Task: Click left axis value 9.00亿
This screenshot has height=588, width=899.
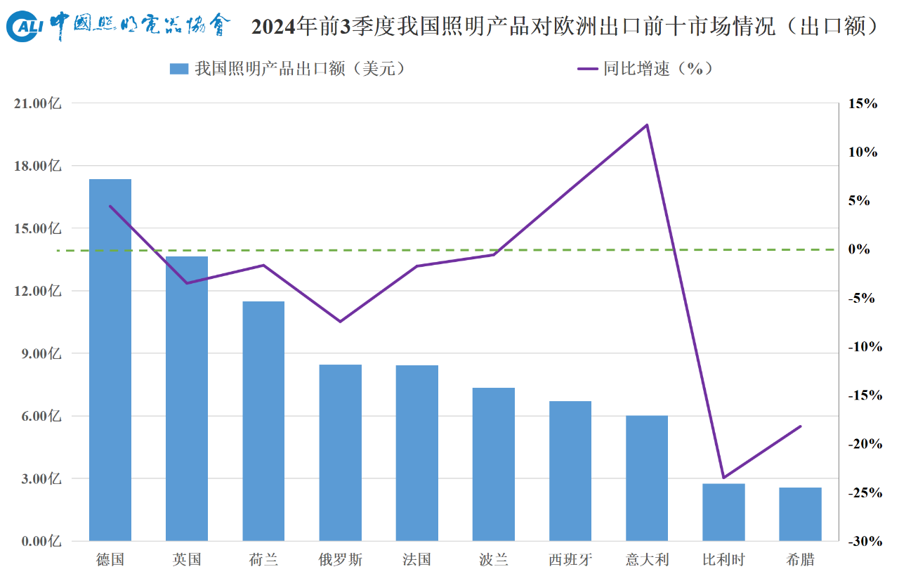Action: (41, 353)
